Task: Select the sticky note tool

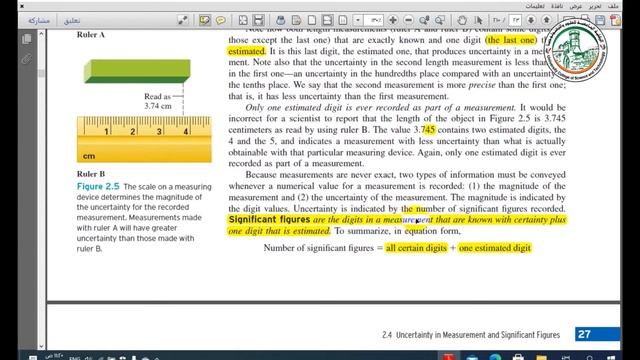Action: point(204,20)
